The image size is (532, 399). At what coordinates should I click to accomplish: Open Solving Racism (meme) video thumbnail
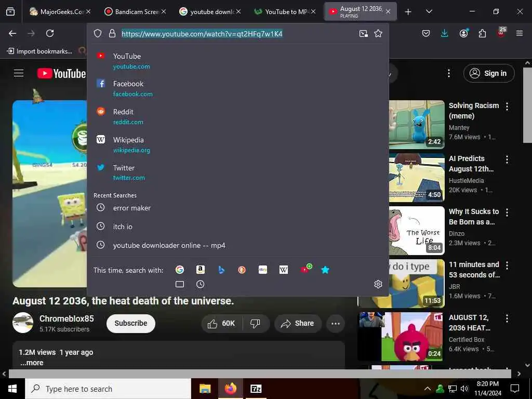pyautogui.click(x=417, y=124)
